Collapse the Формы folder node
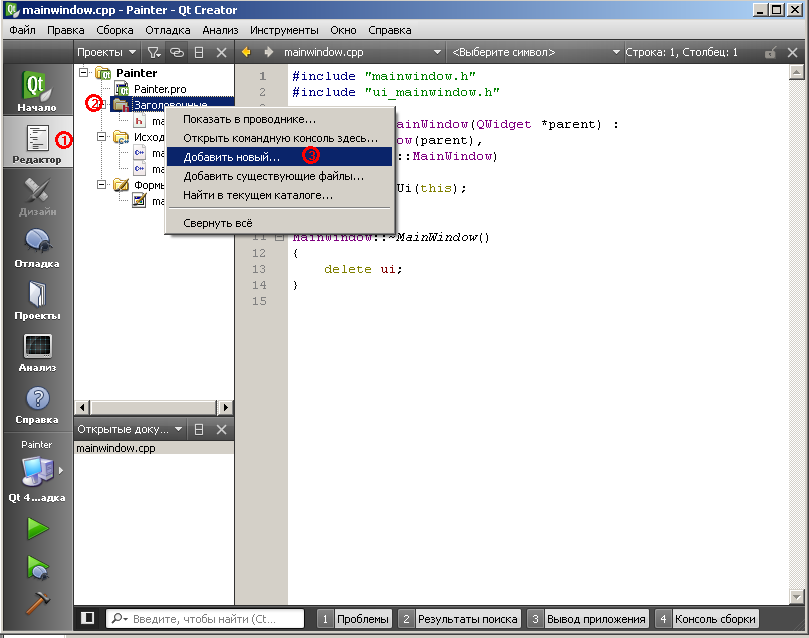The height and width of the screenshot is (638, 809). (102, 185)
